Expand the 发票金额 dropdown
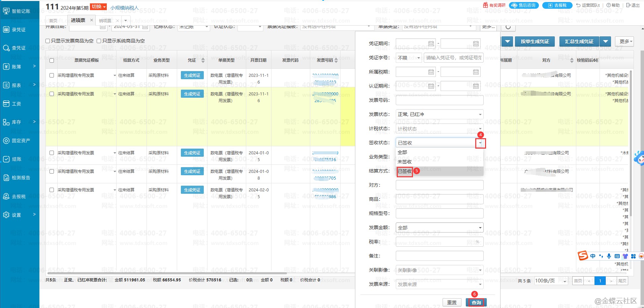Image resolution: width=644 pixels, height=308 pixels. click(x=480, y=228)
